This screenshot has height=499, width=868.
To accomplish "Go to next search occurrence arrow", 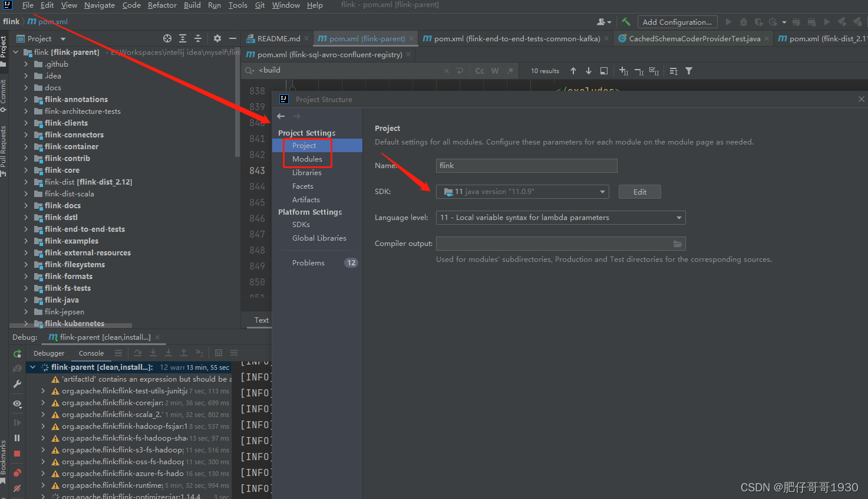I will [589, 71].
